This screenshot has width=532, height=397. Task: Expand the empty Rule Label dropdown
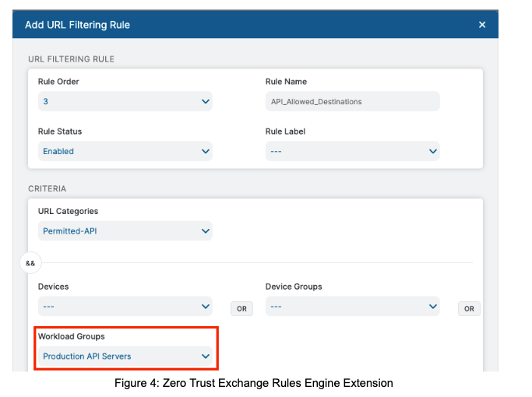click(344, 151)
